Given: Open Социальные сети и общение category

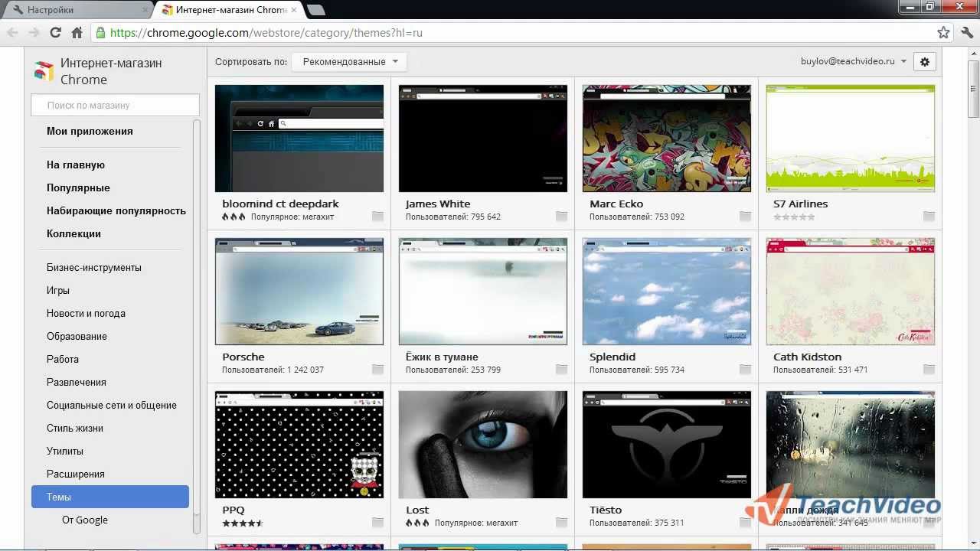Looking at the screenshot, I should (112, 405).
